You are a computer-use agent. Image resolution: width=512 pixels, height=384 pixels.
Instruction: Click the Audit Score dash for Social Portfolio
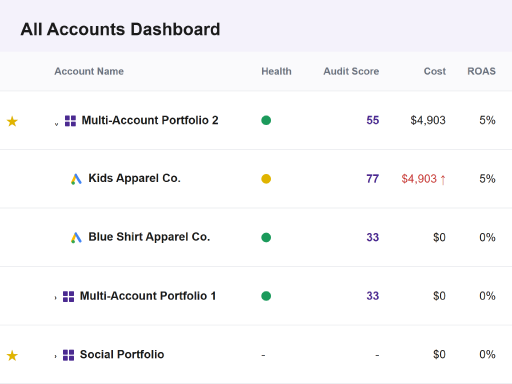(x=377, y=355)
